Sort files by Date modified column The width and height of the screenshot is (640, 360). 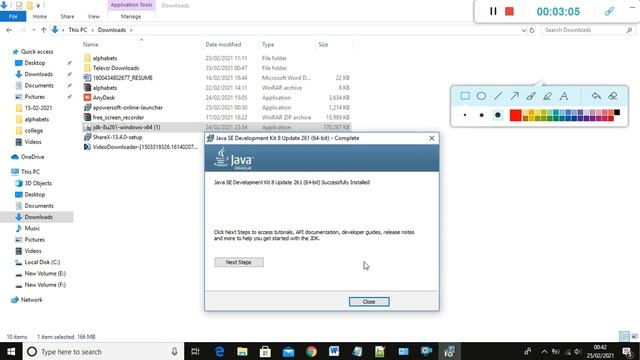click(223, 44)
